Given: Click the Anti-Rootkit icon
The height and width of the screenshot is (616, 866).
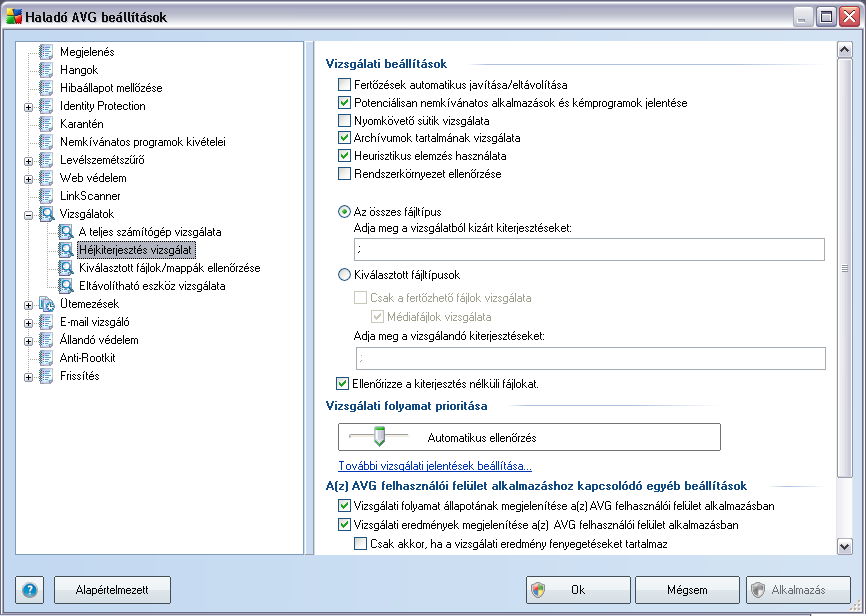Looking at the screenshot, I should tap(46, 357).
